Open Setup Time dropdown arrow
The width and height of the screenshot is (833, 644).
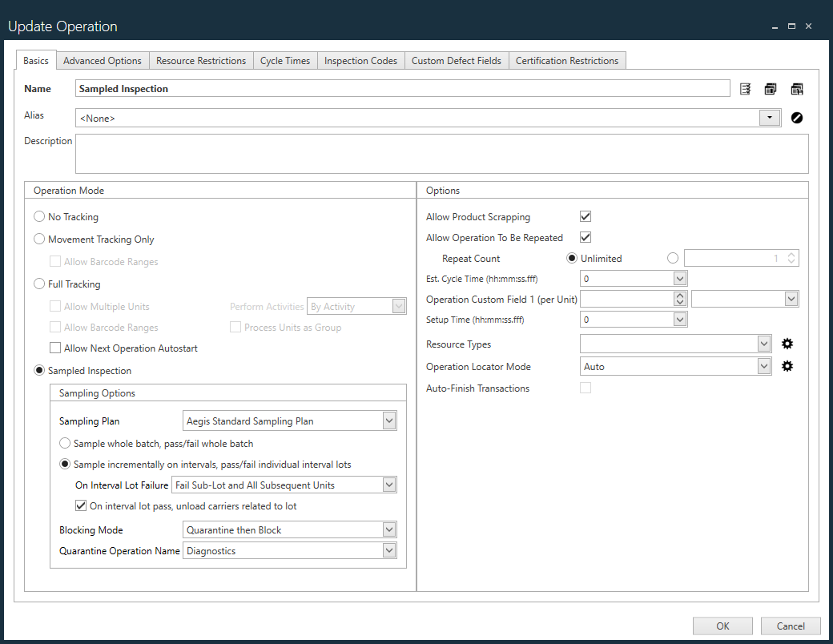(679, 320)
